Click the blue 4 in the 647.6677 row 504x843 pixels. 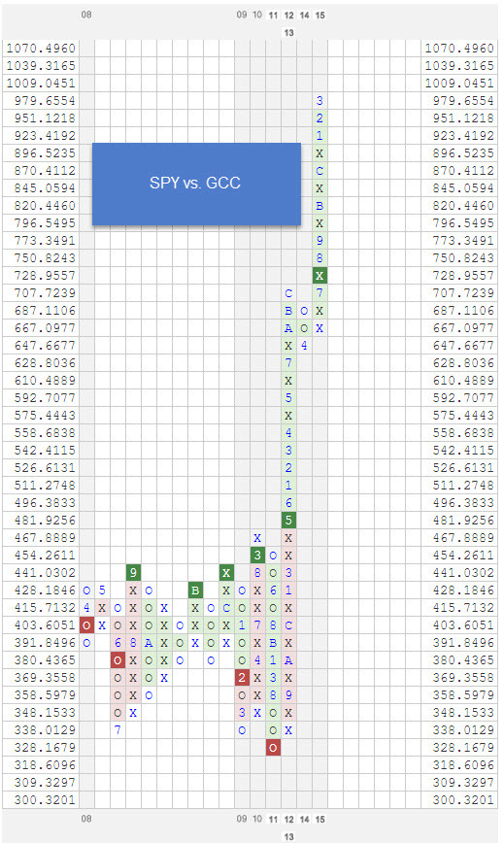click(304, 346)
